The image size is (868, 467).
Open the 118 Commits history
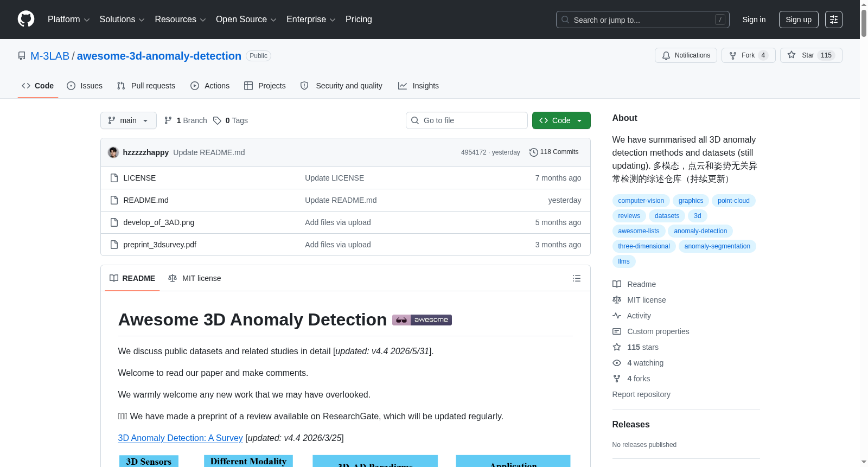tap(554, 152)
